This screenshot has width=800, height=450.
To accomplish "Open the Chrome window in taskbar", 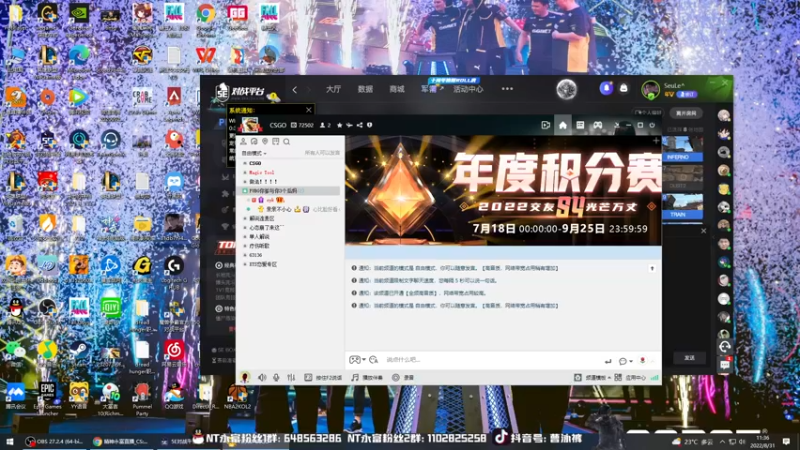I will [120, 441].
